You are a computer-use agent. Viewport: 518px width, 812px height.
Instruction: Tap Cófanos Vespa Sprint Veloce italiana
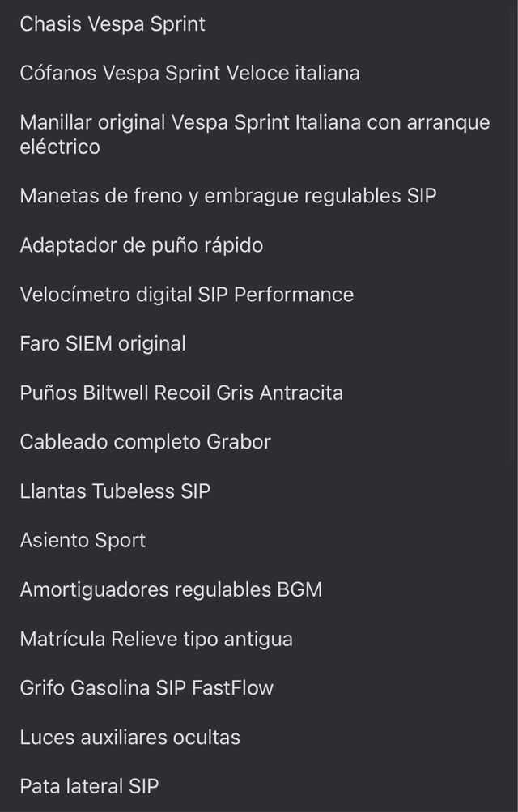189,74
